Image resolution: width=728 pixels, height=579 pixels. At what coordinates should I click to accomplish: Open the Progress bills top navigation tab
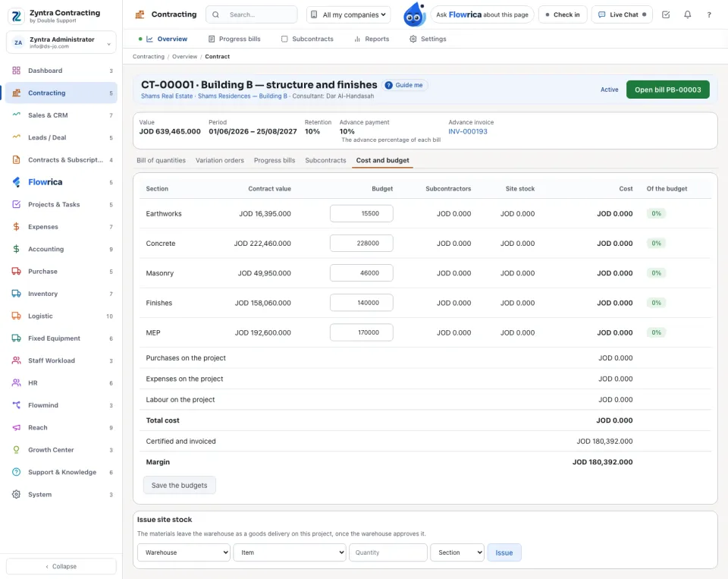coord(234,39)
